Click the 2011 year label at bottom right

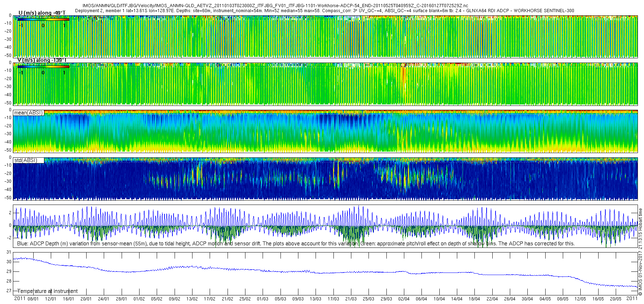pos(632,299)
